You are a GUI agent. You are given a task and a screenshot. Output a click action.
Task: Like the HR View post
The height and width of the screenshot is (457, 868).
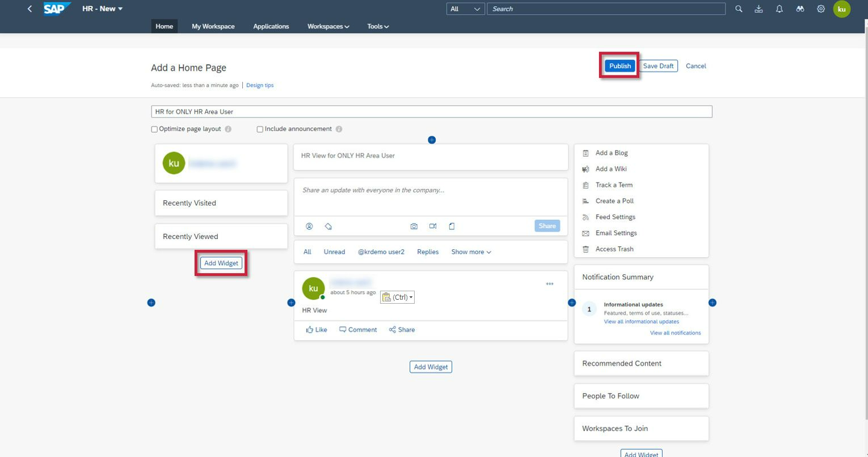(317, 329)
